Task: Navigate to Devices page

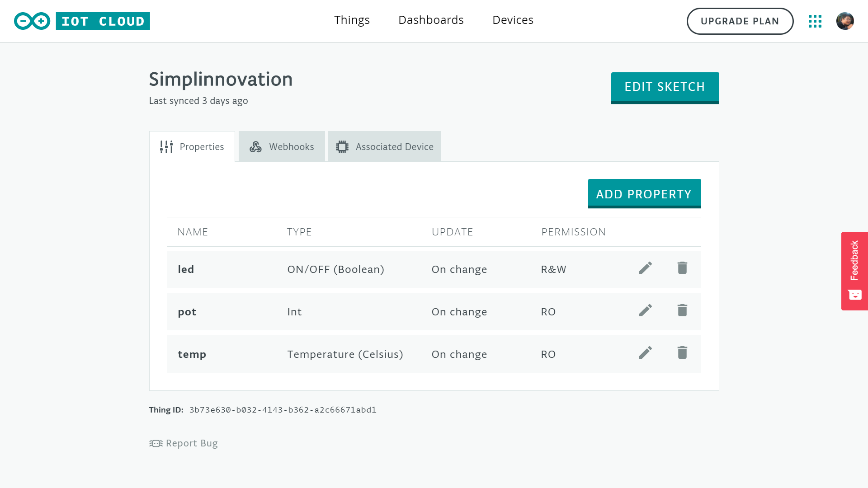Action: 513,20
